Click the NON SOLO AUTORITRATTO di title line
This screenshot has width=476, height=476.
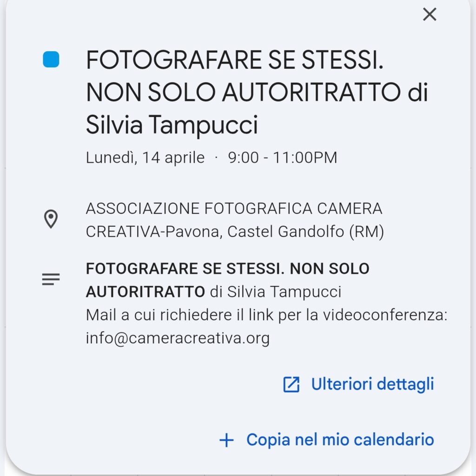(x=257, y=93)
